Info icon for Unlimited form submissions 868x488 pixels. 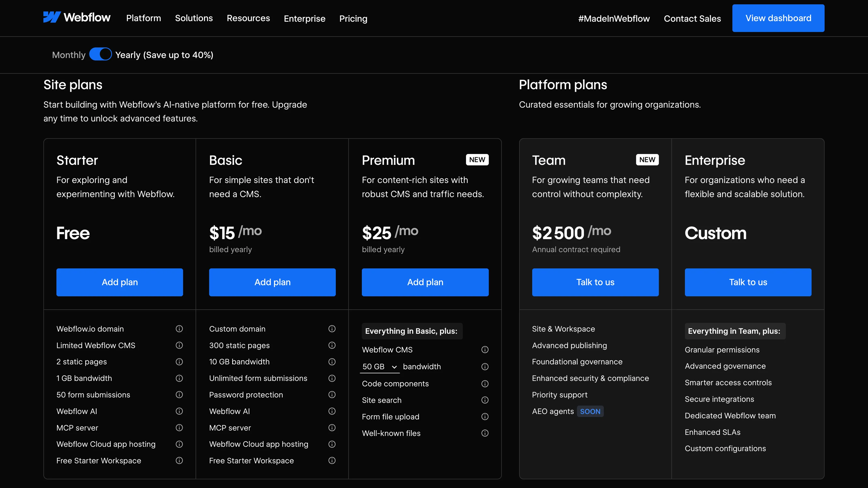tap(332, 378)
